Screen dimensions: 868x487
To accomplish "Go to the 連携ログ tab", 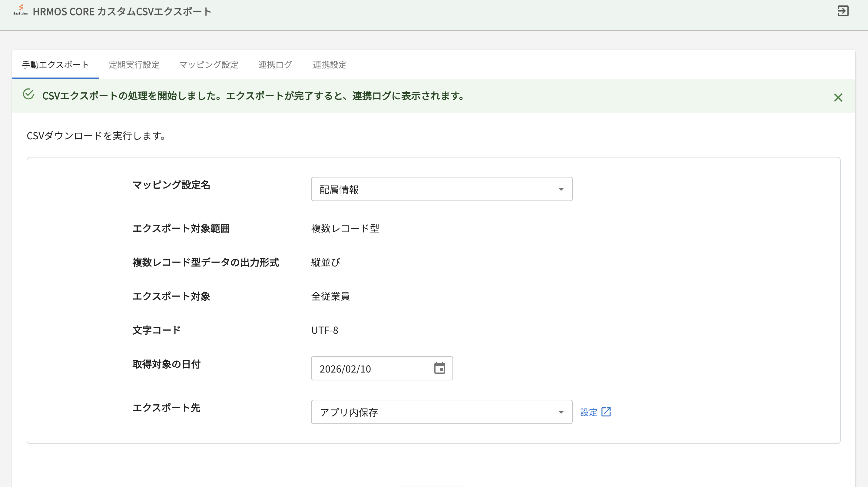I will pos(275,65).
